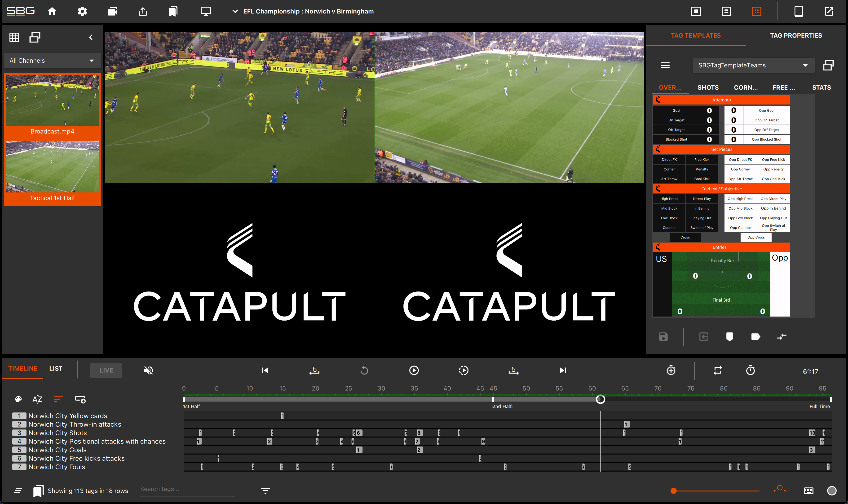848x504 pixels.
Task: Skip to next tag
Action: 563,370
